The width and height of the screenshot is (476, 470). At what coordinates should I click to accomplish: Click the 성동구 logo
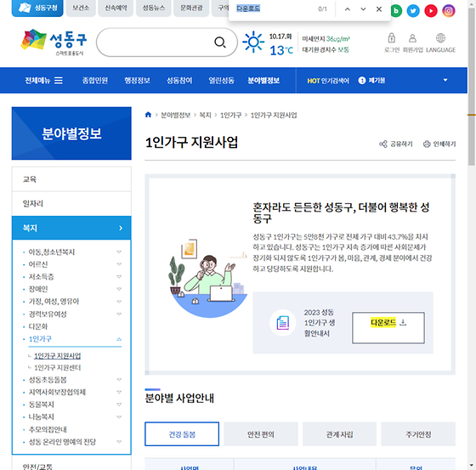[x=54, y=42]
